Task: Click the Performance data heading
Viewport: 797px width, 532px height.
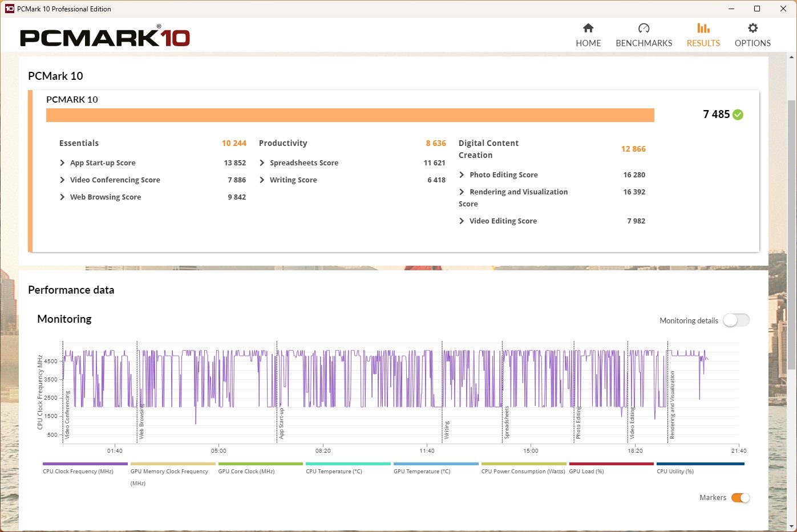Action: (71, 290)
